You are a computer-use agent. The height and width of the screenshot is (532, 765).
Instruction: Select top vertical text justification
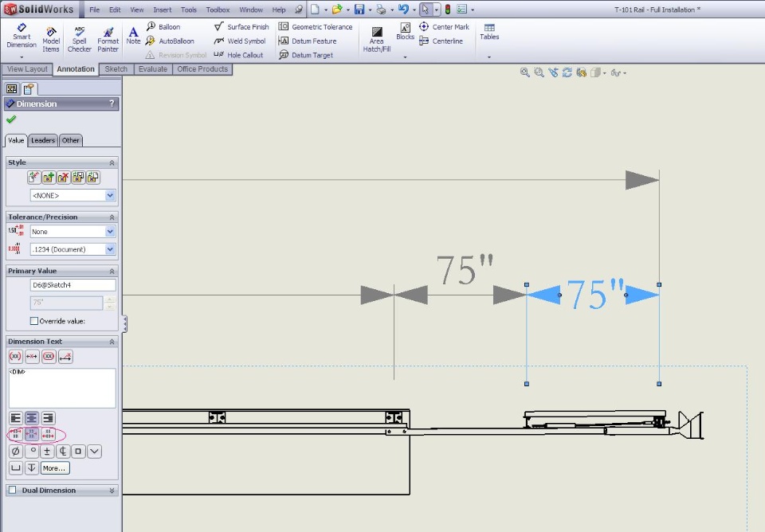pyautogui.click(x=16, y=433)
